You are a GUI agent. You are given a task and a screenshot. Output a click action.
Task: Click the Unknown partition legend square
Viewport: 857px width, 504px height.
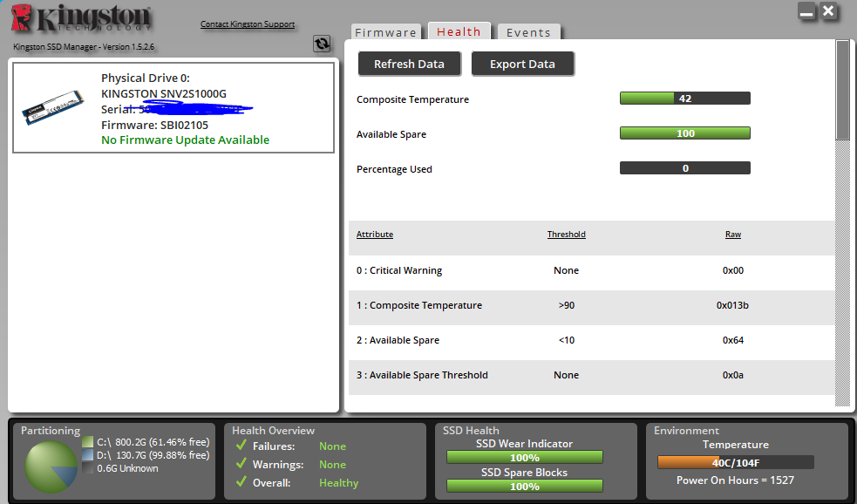coord(87,468)
